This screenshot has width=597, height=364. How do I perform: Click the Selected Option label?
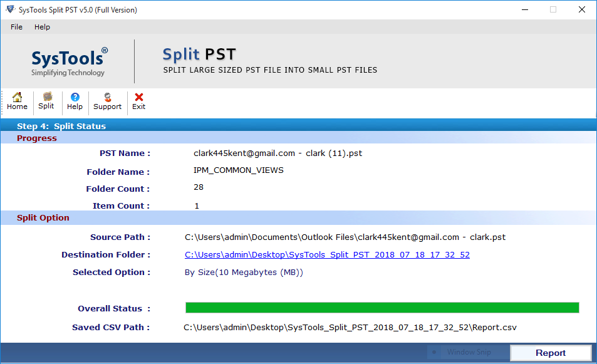coord(112,273)
